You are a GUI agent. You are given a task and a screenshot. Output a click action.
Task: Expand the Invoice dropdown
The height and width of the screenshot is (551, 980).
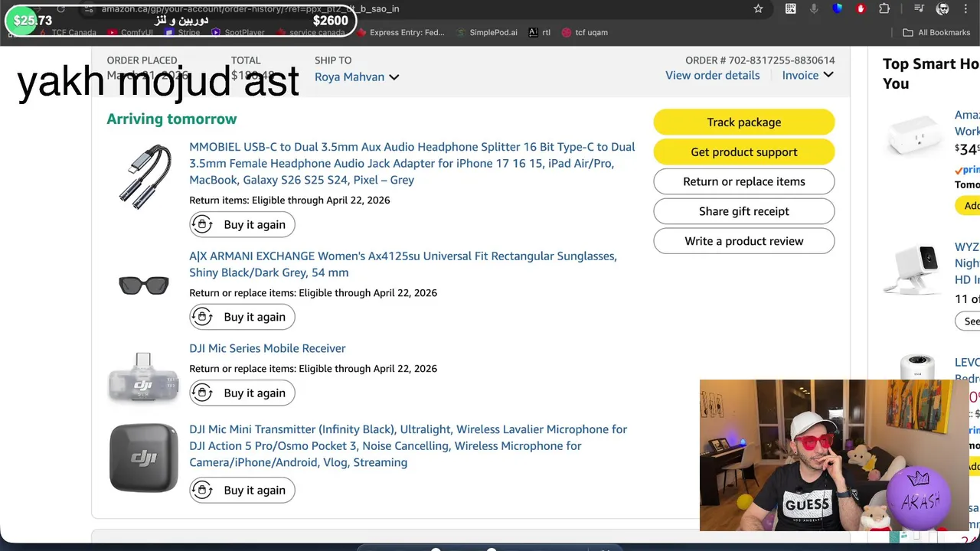click(x=808, y=75)
